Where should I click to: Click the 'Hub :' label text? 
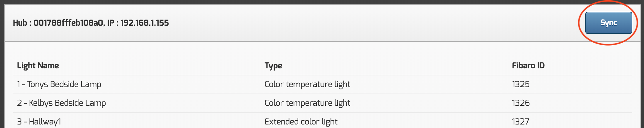pyautogui.click(x=20, y=23)
